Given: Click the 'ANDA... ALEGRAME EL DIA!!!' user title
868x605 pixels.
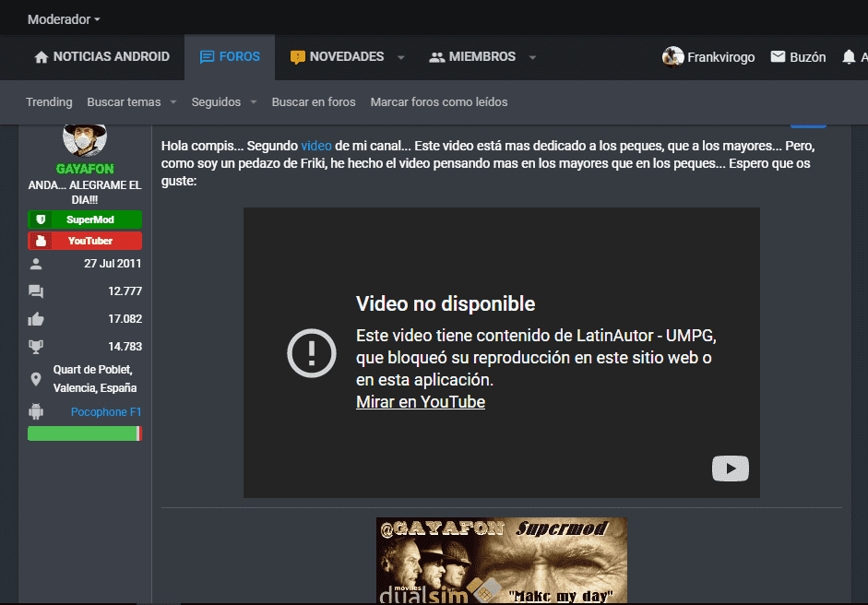Looking at the screenshot, I should click(85, 192).
